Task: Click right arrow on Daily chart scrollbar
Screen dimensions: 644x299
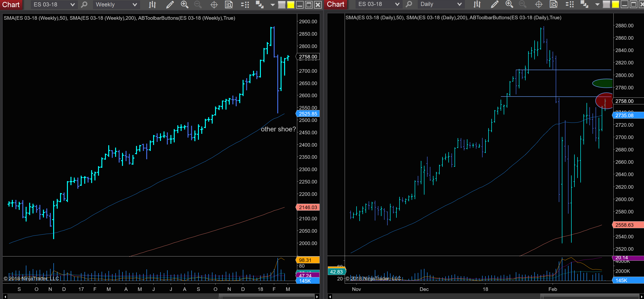Action: click(x=641, y=297)
